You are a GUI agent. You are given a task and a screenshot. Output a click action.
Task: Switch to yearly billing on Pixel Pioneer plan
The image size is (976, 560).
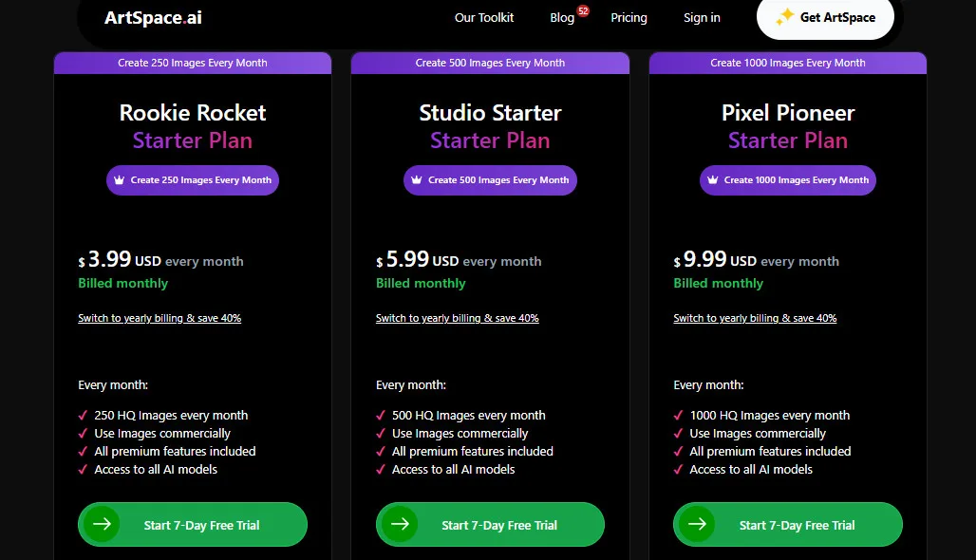(x=755, y=318)
